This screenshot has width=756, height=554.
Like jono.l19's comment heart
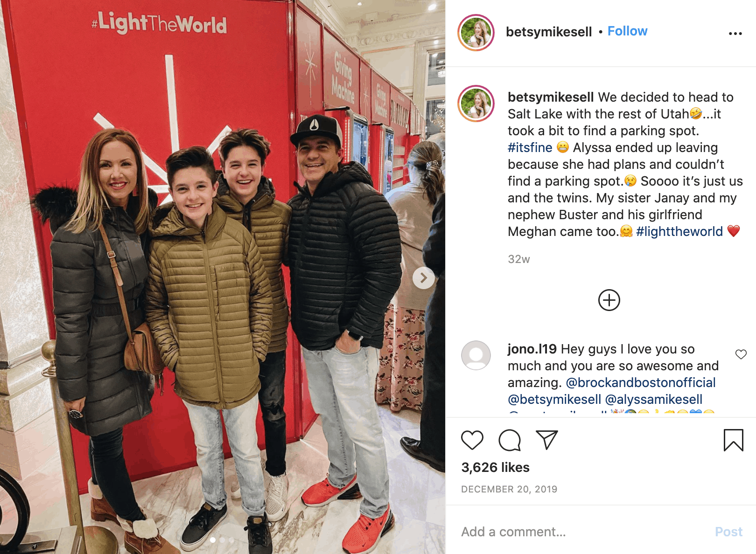[x=741, y=354]
